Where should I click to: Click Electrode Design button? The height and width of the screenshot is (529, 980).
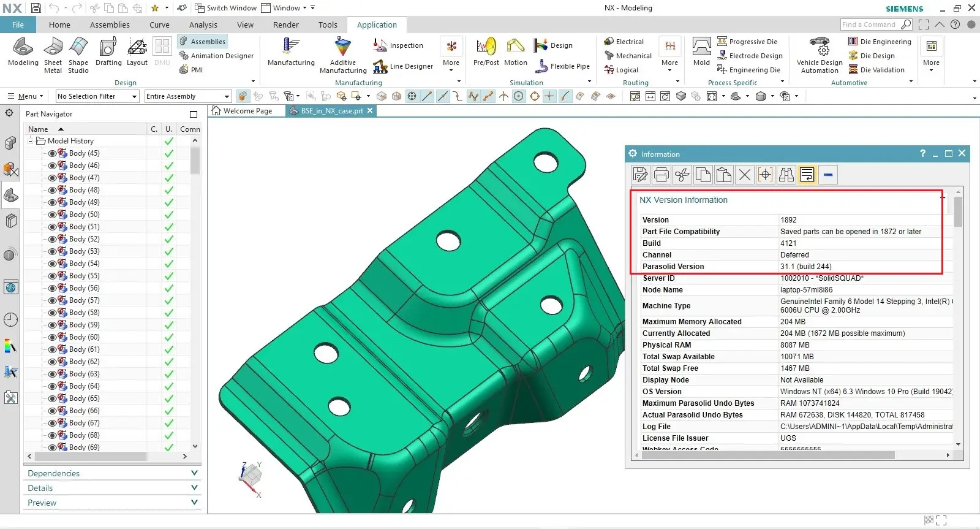click(x=750, y=56)
